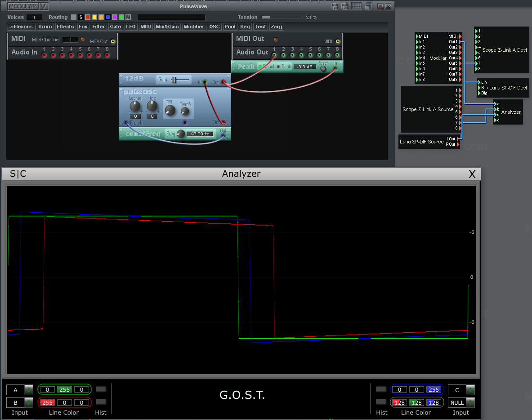This screenshot has width=532, height=420.
Task: Click the S routing button
Action: coord(81,17)
